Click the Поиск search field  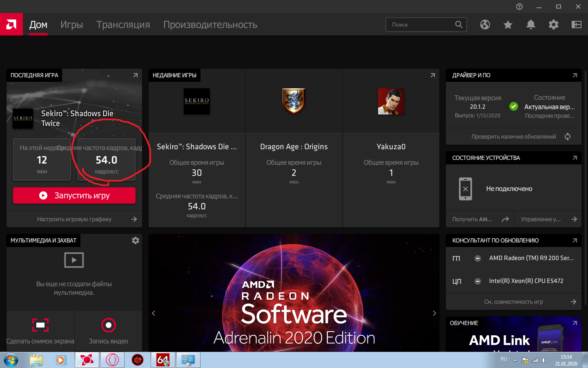click(x=421, y=25)
